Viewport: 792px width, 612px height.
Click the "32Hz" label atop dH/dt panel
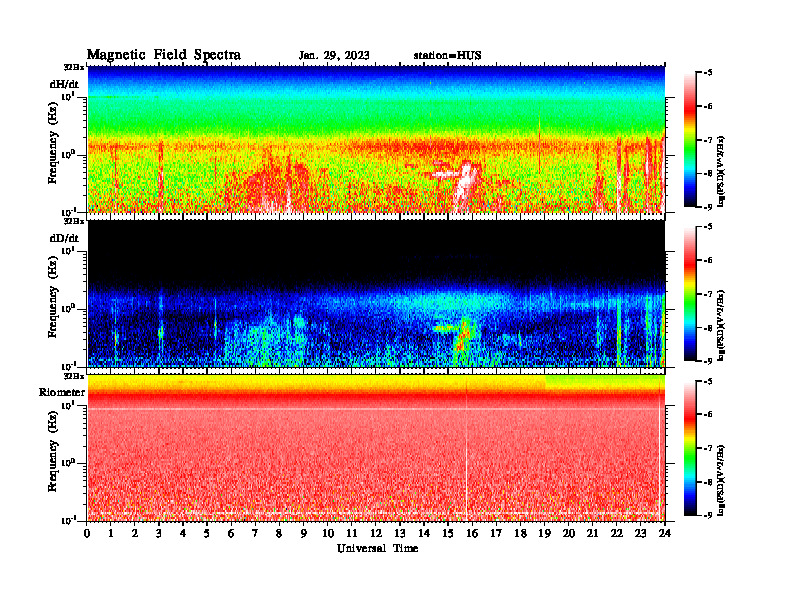tap(74, 67)
